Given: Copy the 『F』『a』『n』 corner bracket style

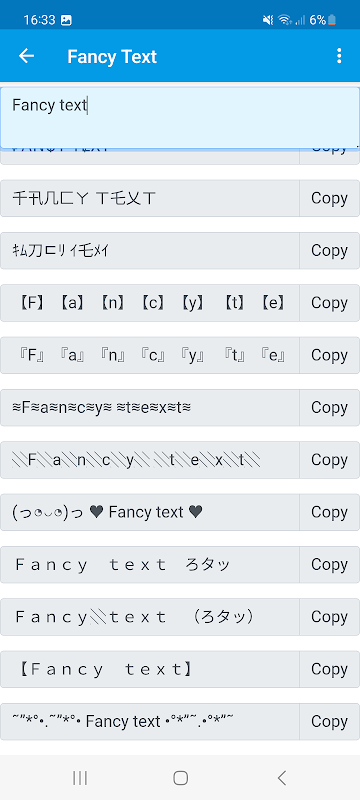Looking at the screenshot, I should click(x=329, y=355).
